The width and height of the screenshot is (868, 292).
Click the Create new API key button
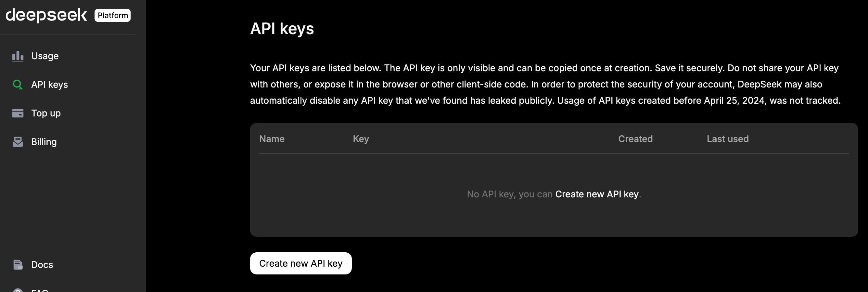click(300, 263)
